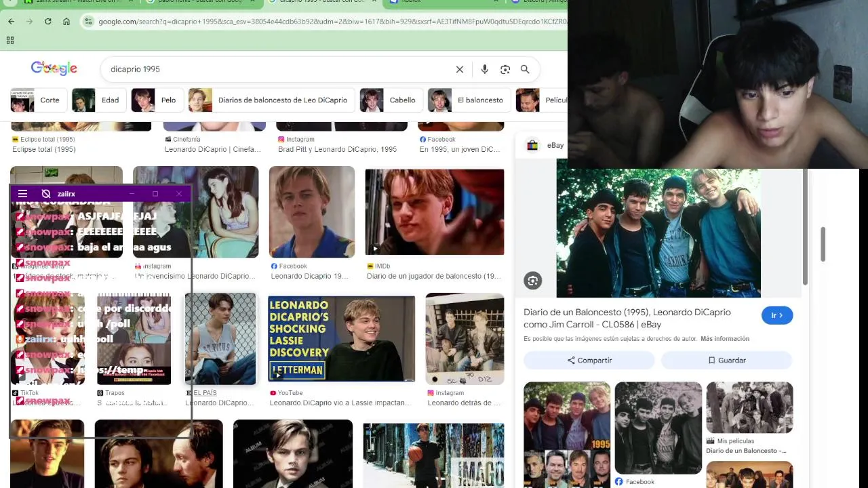
Task: Click the Google logo
Action: coord(54,68)
